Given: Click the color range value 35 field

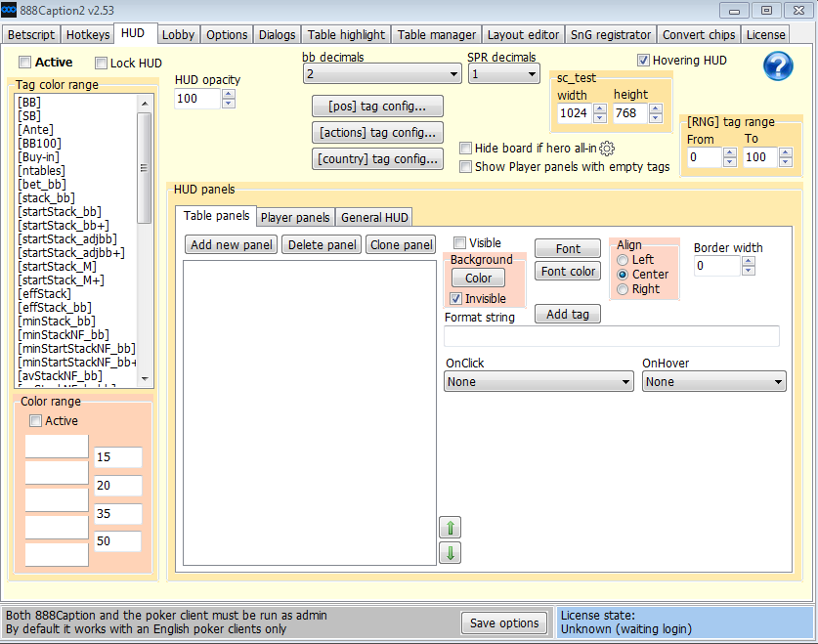Looking at the screenshot, I should click(118, 514).
